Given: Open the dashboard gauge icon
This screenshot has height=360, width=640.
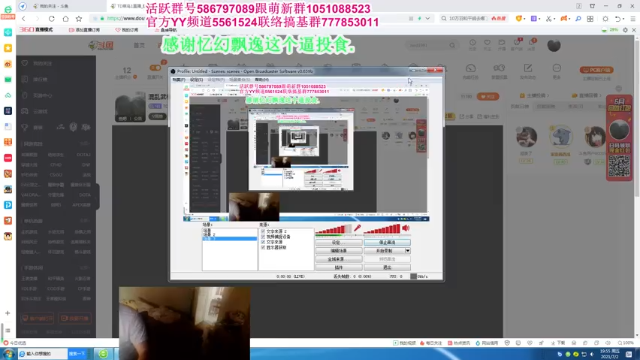Looking at the screenshot, I should click(471, 68).
